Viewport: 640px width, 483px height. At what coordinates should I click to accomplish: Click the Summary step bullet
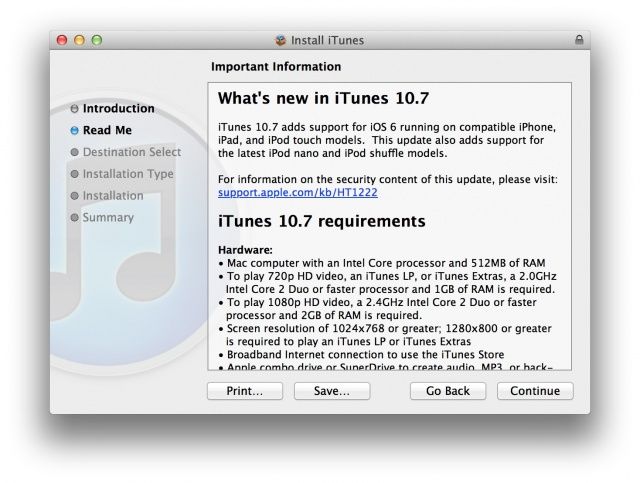click(x=74, y=217)
